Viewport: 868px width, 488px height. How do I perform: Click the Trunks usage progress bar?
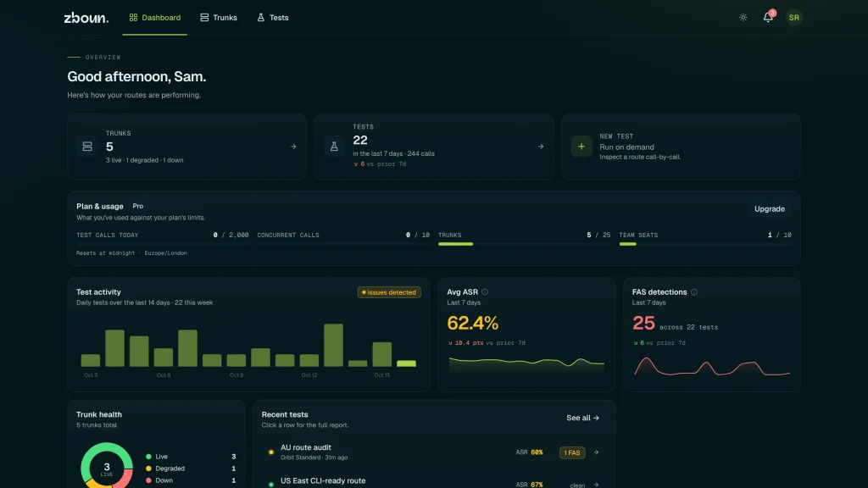(x=524, y=244)
